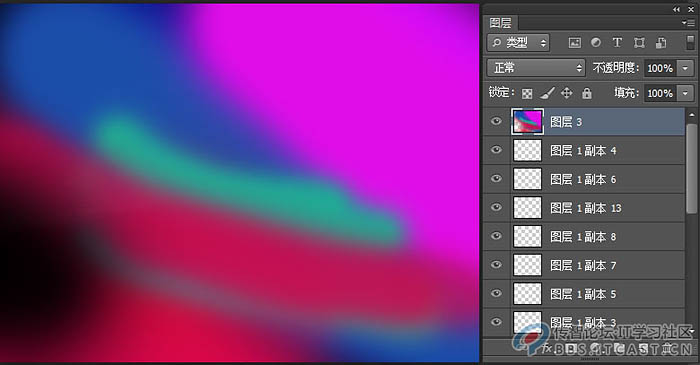
Task: Filter layers by shape layer icon
Action: click(639, 43)
